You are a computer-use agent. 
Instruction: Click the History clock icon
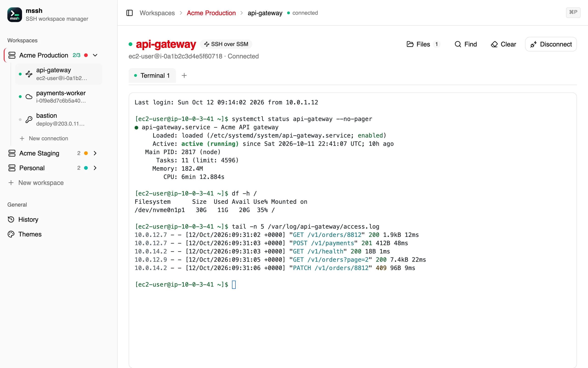pyautogui.click(x=11, y=219)
